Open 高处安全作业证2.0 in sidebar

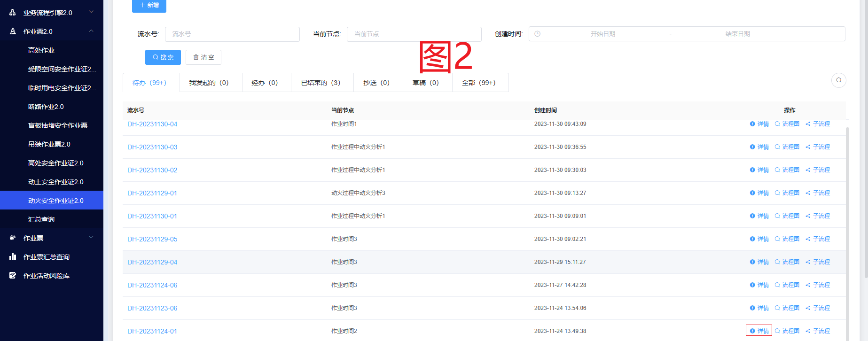coord(56,163)
